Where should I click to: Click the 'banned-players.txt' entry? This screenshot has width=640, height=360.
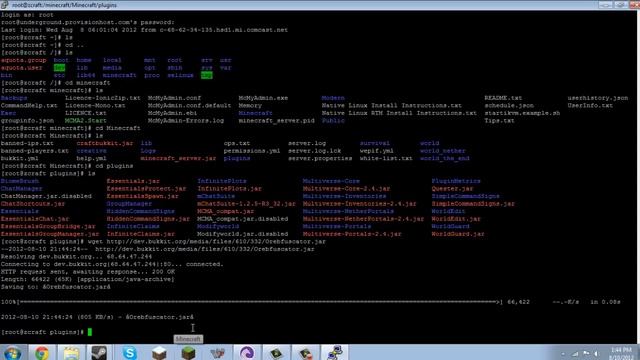(x=35, y=151)
